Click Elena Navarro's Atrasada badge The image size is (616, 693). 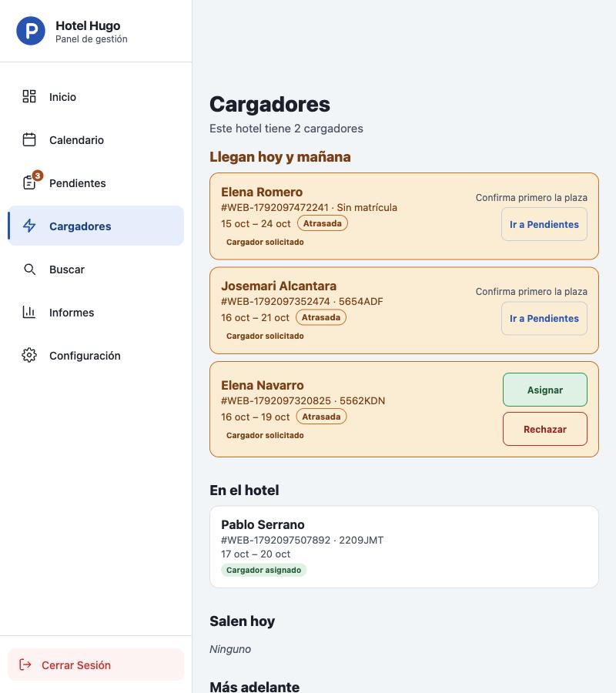coord(321,417)
